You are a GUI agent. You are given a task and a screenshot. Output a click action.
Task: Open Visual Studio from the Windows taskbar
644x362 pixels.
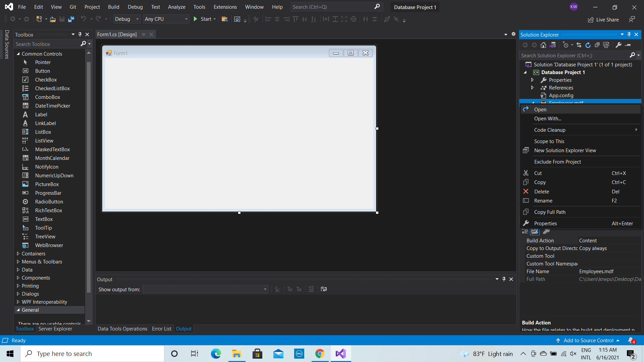(x=340, y=354)
